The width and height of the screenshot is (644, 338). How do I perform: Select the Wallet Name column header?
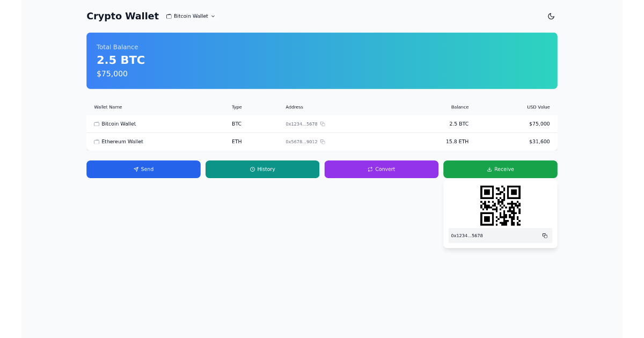(108, 107)
